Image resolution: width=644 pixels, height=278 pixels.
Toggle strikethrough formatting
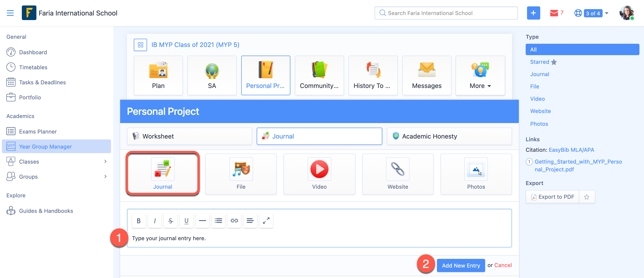click(x=170, y=220)
